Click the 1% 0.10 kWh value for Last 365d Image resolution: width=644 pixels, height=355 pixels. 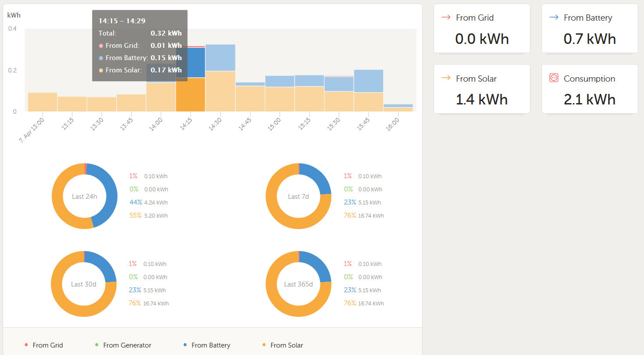pyautogui.click(x=363, y=264)
